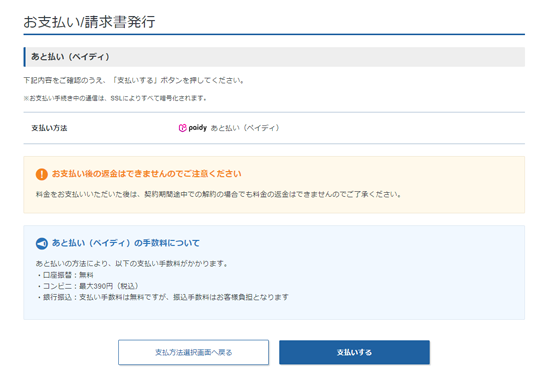Select the お支払い/請求書発行 page heading
This screenshot has width=550, height=386.
click(x=89, y=22)
